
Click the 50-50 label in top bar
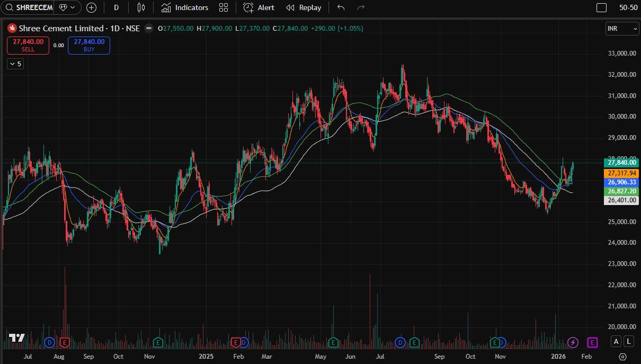[x=628, y=7]
